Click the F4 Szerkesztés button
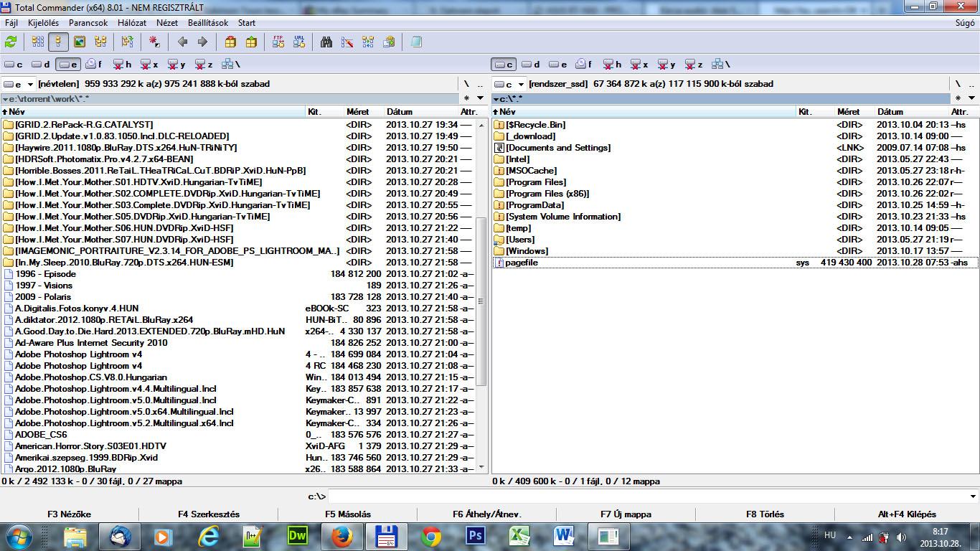 click(x=209, y=514)
